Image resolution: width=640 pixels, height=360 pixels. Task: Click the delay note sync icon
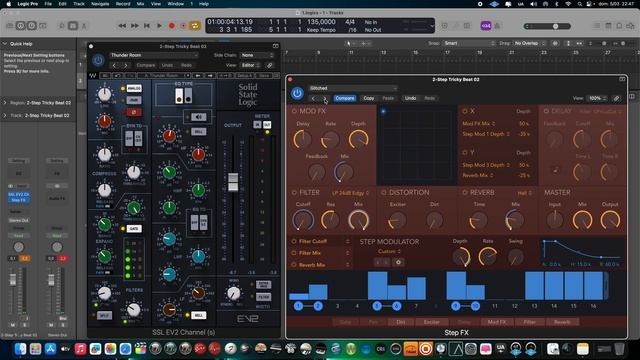coord(555,170)
